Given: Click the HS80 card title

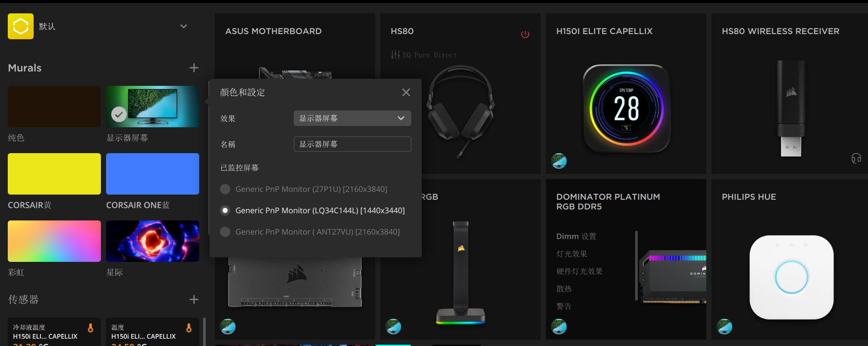Looking at the screenshot, I should coord(402,31).
